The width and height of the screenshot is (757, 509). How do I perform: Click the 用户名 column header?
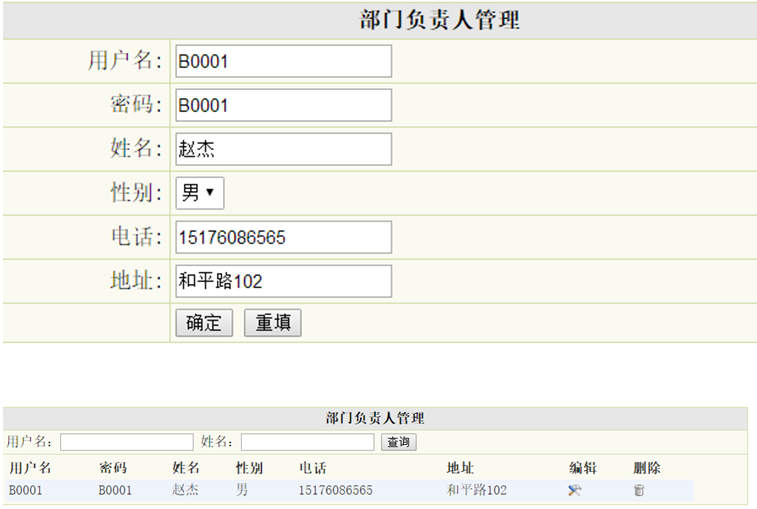30,467
